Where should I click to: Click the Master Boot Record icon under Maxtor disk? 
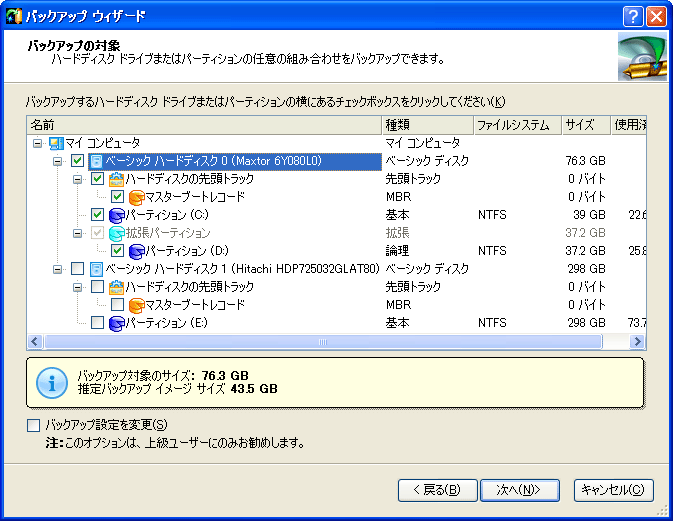(136, 197)
